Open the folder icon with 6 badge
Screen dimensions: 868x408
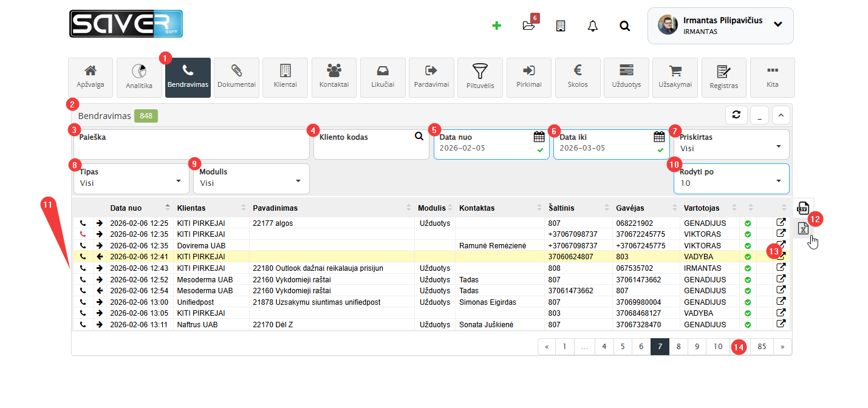(x=528, y=25)
